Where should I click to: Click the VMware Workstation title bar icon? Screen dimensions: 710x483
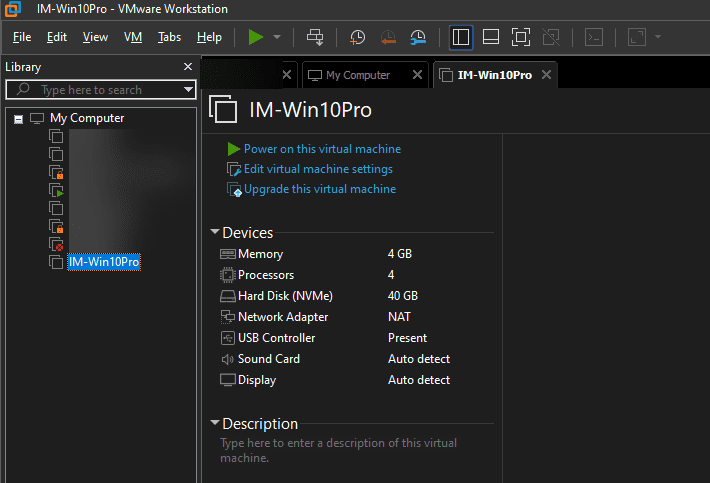[x=12, y=9]
